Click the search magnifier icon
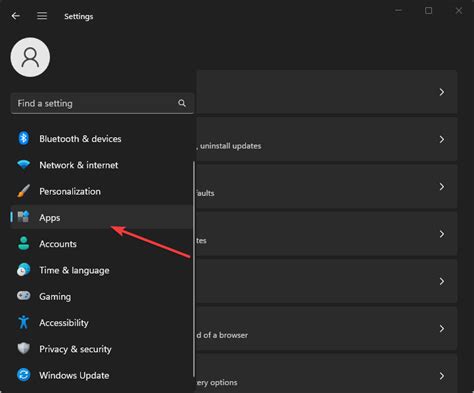Screen dimensions: 474x393 182,103
